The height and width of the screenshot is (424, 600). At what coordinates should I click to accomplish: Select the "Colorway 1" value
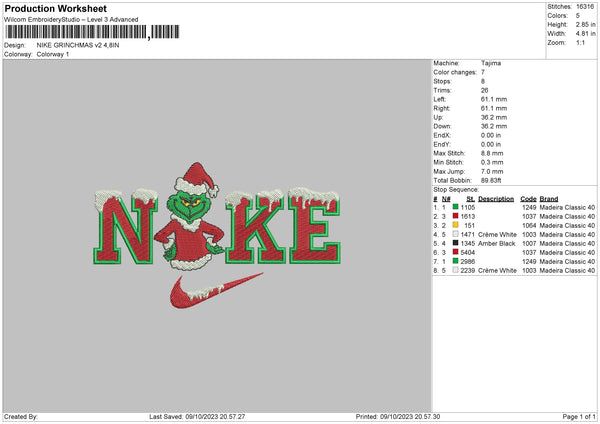pyautogui.click(x=53, y=54)
